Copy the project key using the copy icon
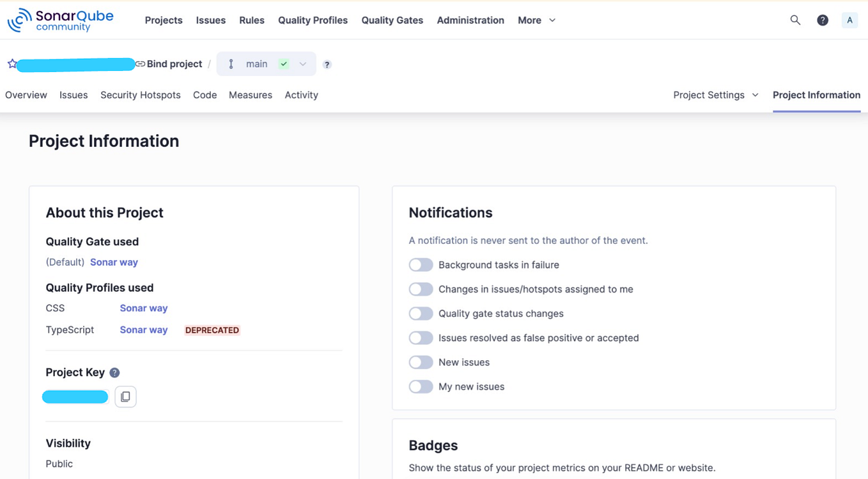This screenshot has width=868, height=479. click(125, 397)
